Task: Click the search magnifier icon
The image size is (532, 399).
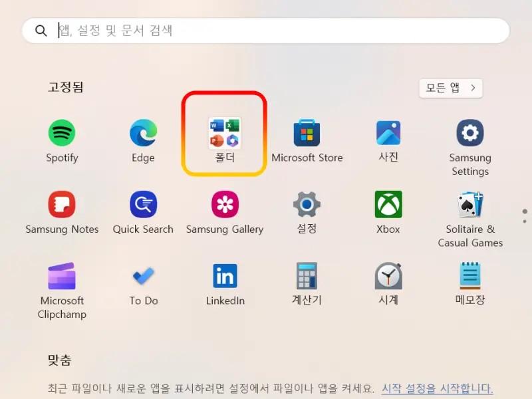Action: tap(41, 31)
